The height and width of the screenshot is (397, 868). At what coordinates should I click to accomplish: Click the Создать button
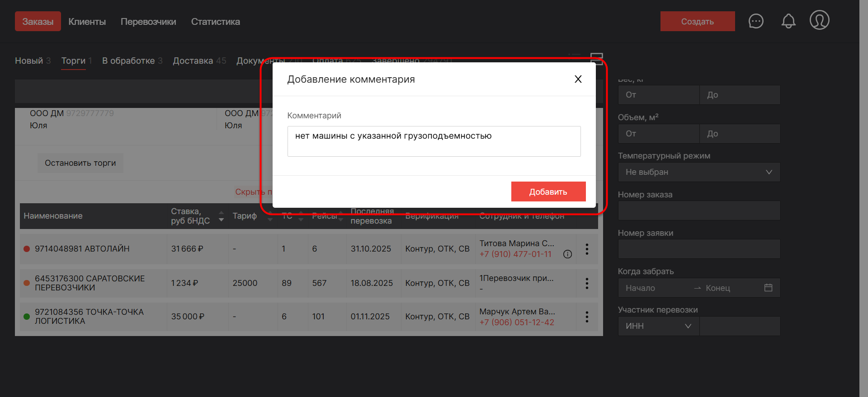(x=697, y=21)
